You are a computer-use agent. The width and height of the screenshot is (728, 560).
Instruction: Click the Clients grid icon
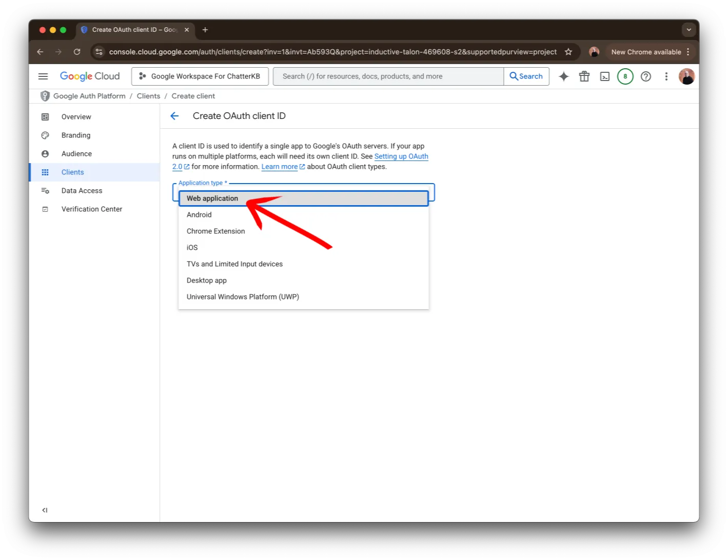pos(45,172)
